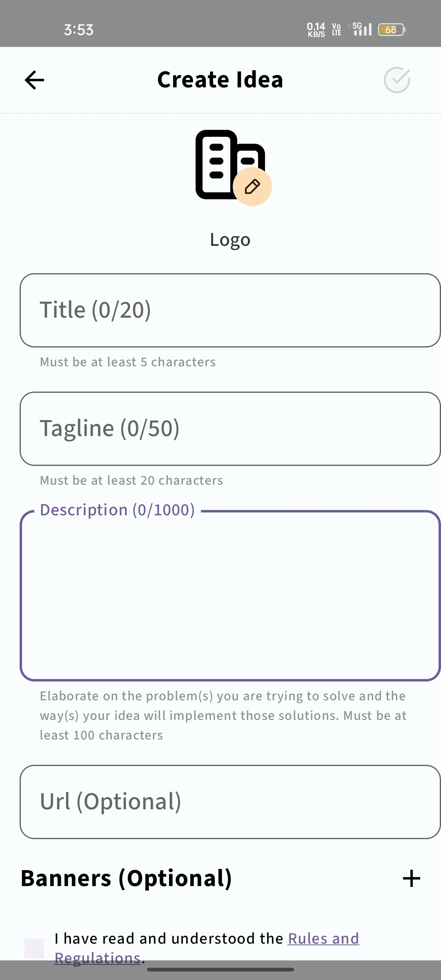
Task: Tap the checkmark submit icon
Action: [397, 80]
